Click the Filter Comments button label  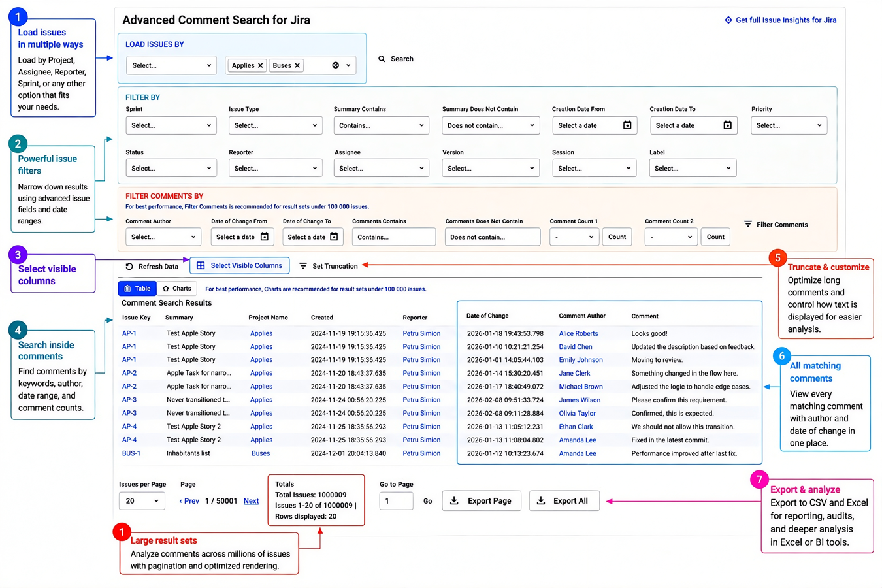(x=782, y=224)
